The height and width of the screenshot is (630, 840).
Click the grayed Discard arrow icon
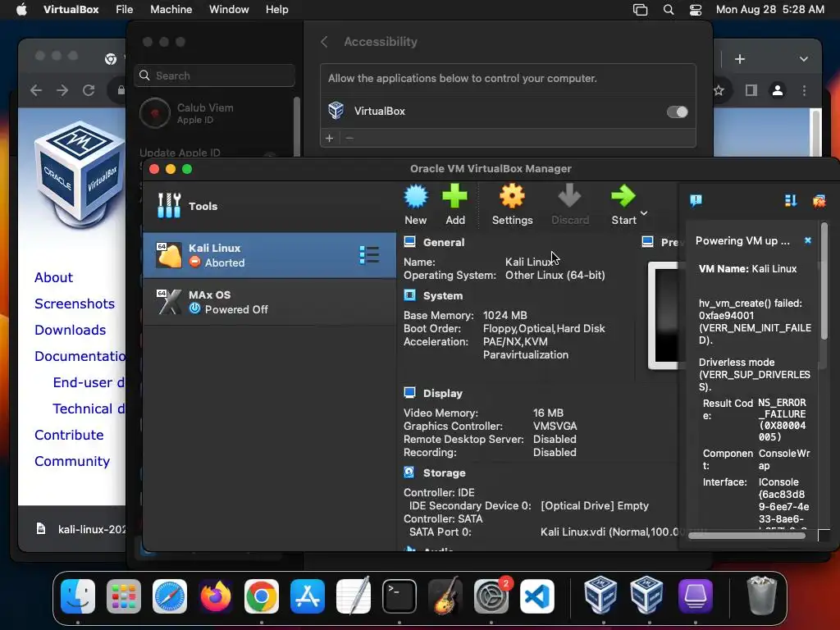pyautogui.click(x=569, y=196)
